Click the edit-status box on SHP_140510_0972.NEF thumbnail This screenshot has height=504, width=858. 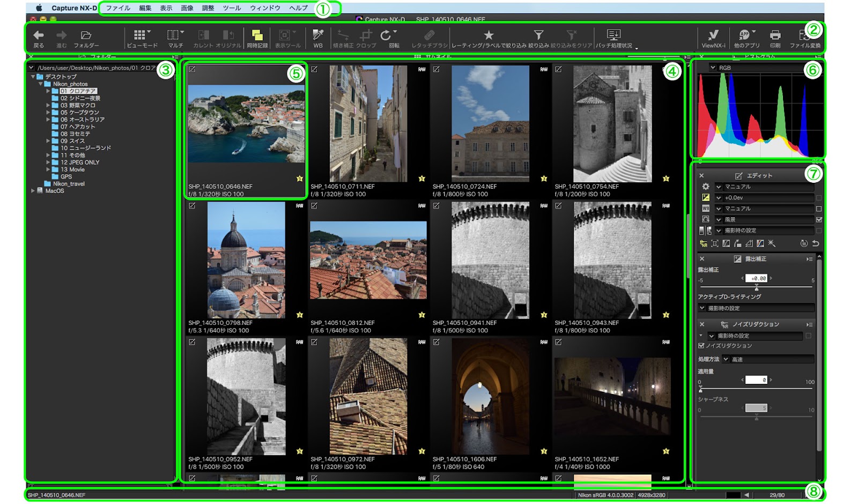point(314,342)
